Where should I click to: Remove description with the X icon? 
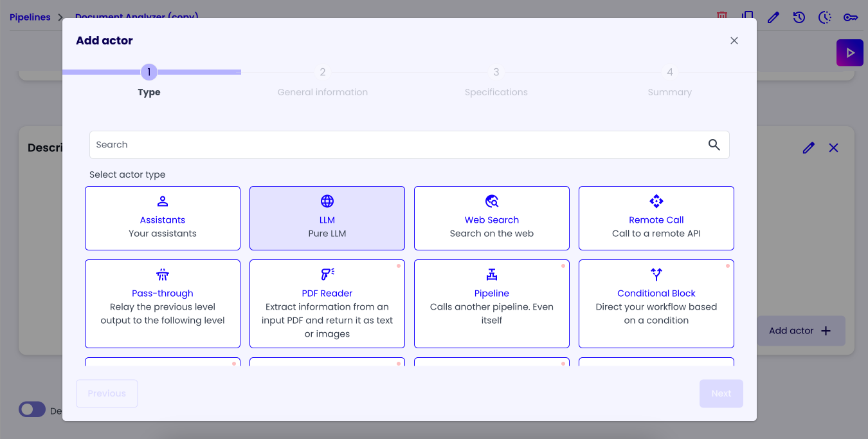(x=834, y=148)
